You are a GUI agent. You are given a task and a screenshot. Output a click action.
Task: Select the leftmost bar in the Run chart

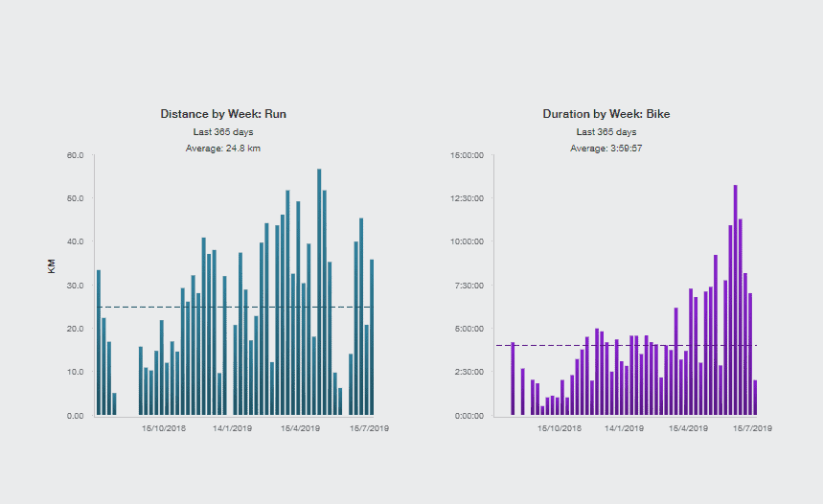(99, 342)
